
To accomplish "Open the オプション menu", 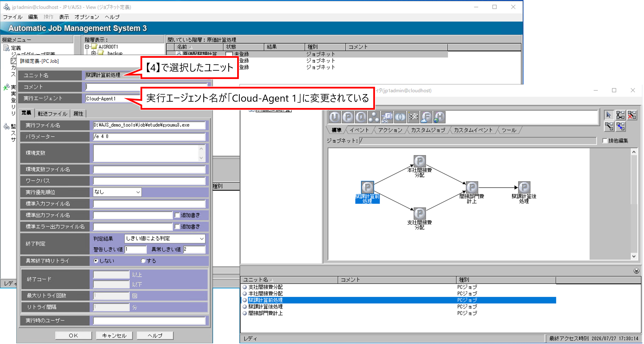I will 87,17.
